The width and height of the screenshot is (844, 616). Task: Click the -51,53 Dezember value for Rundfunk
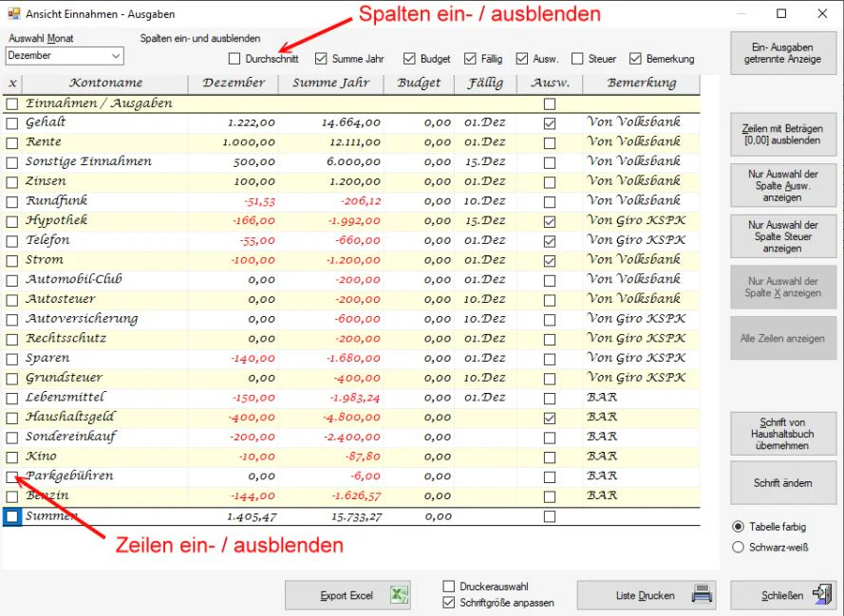click(x=259, y=201)
